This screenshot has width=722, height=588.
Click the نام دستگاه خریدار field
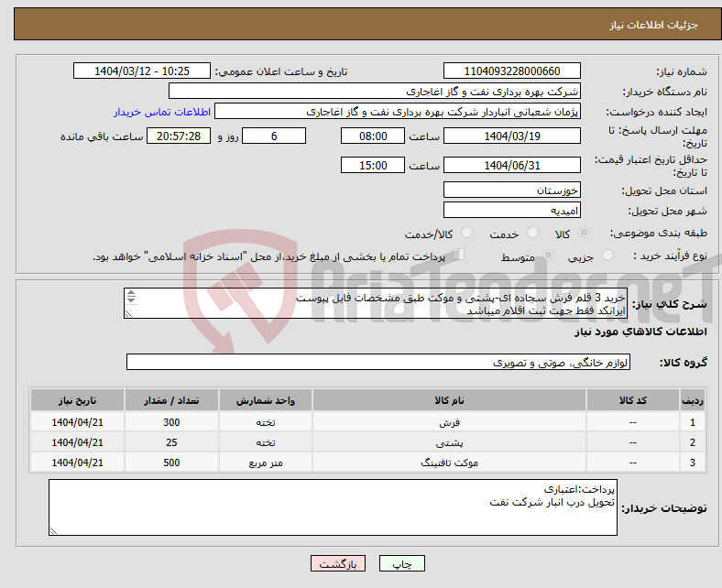point(375,92)
